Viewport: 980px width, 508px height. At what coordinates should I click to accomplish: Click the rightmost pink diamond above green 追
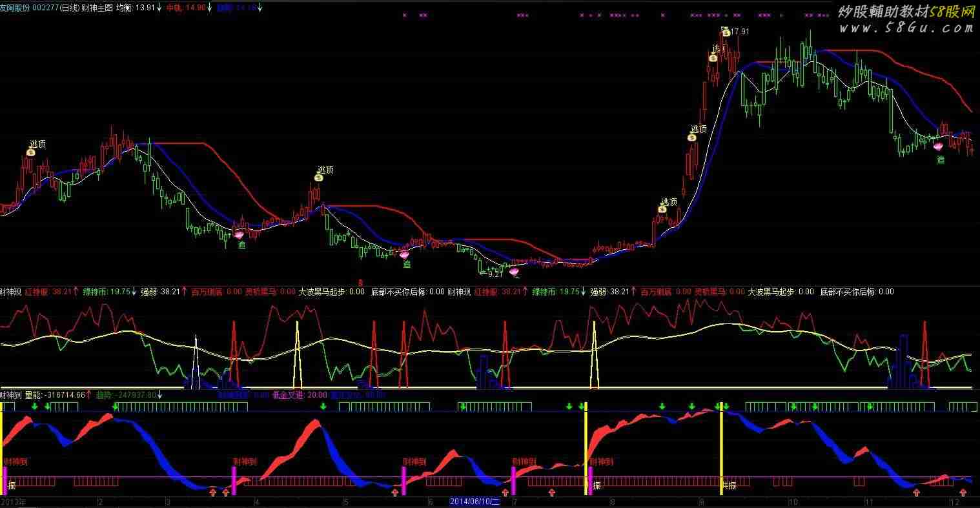(x=938, y=147)
